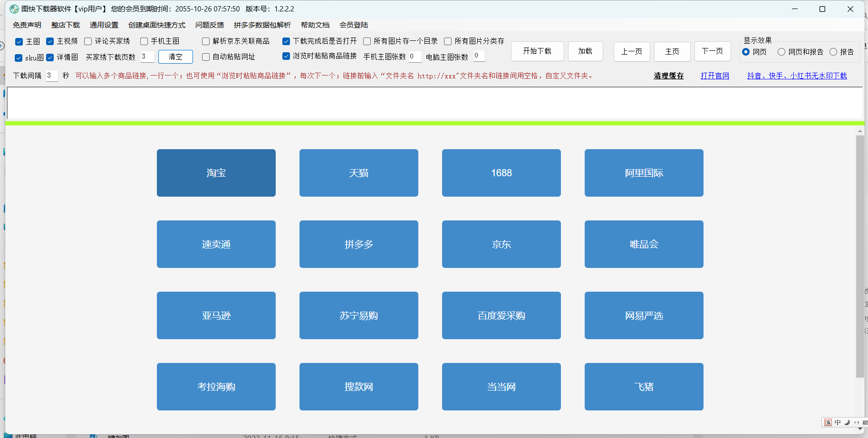Click the 下载间隔 seconds input field
Screen dimensions: 868x438
[x=51, y=76]
